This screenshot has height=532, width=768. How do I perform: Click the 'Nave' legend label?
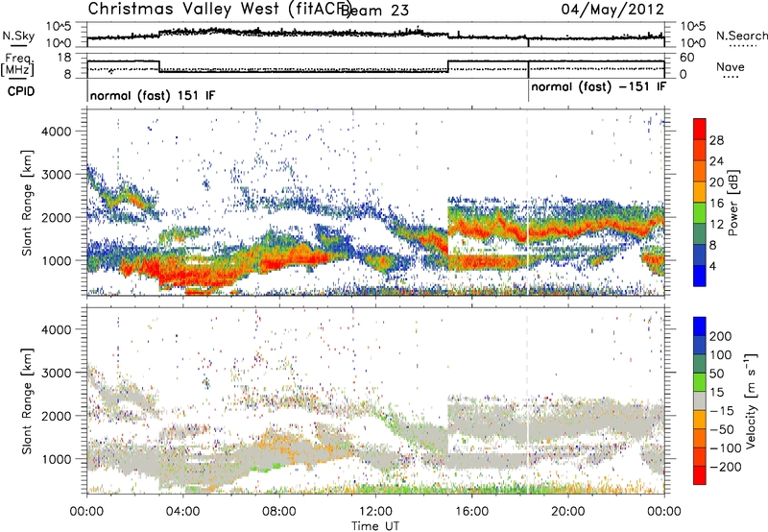click(x=731, y=67)
